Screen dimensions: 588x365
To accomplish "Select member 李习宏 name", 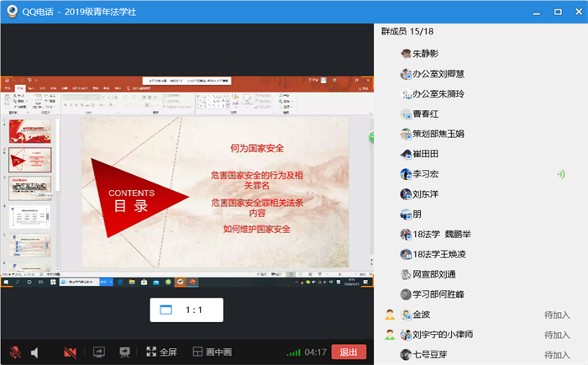I will [x=426, y=174].
